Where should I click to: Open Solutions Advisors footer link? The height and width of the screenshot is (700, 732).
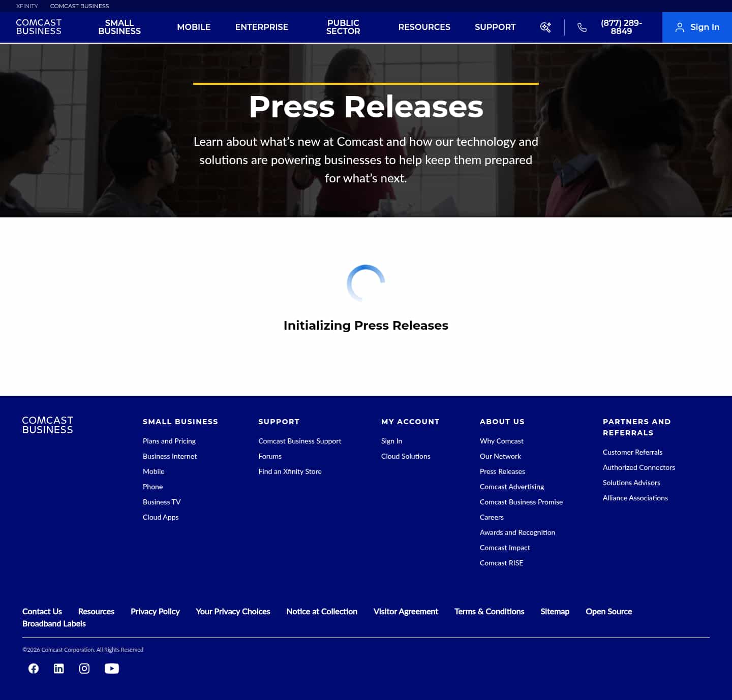[x=631, y=483]
